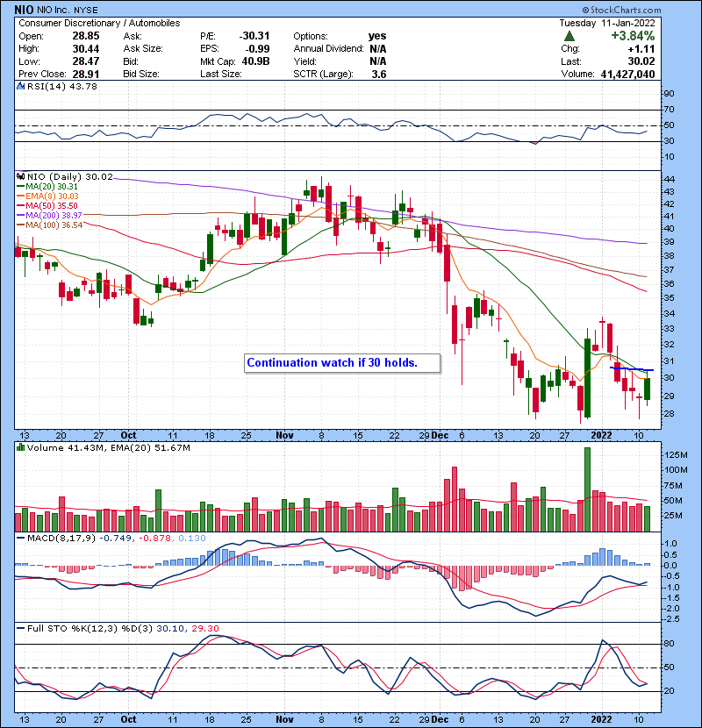This screenshot has width=702, height=728.
Task: Click the 100M volume axis label
Action: [676, 470]
